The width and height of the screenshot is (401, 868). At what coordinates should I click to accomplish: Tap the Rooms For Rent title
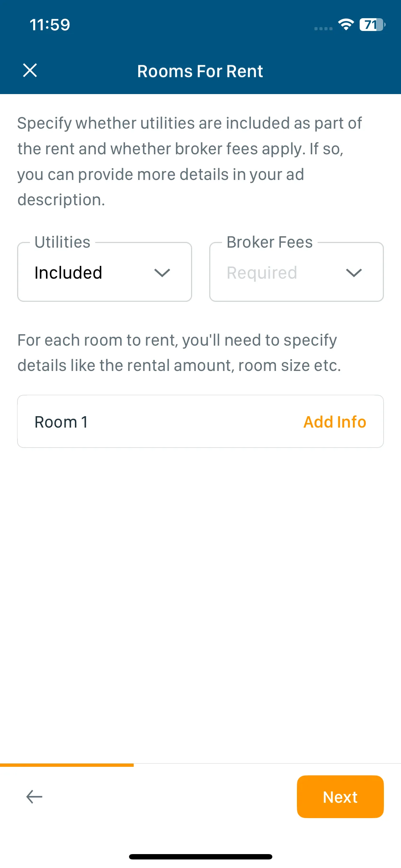(x=200, y=71)
